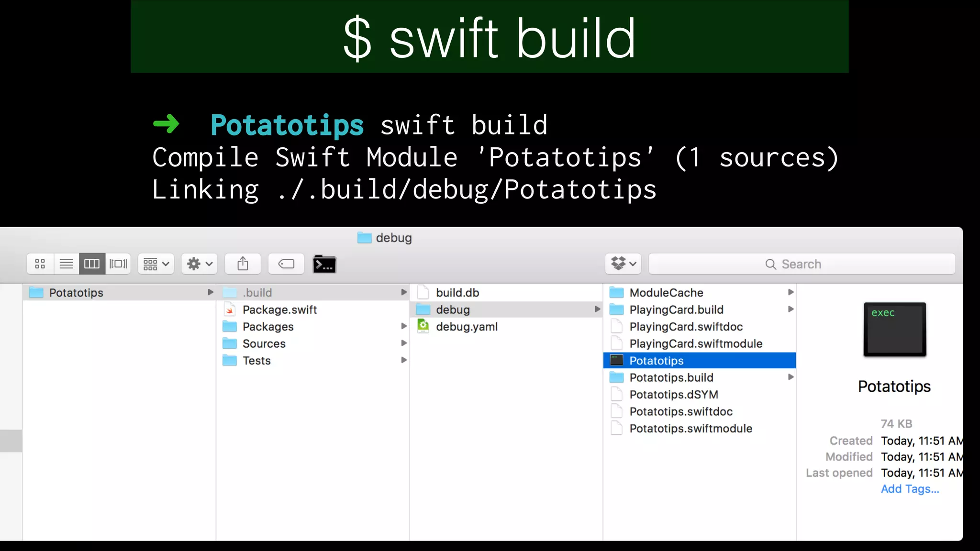Screen dimensions: 980x551
Task: Click the Edit Tags toolbar button
Action: tap(286, 264)
